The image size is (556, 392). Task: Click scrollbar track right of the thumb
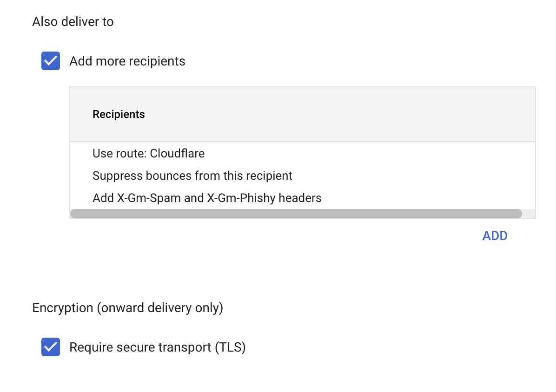529,214
